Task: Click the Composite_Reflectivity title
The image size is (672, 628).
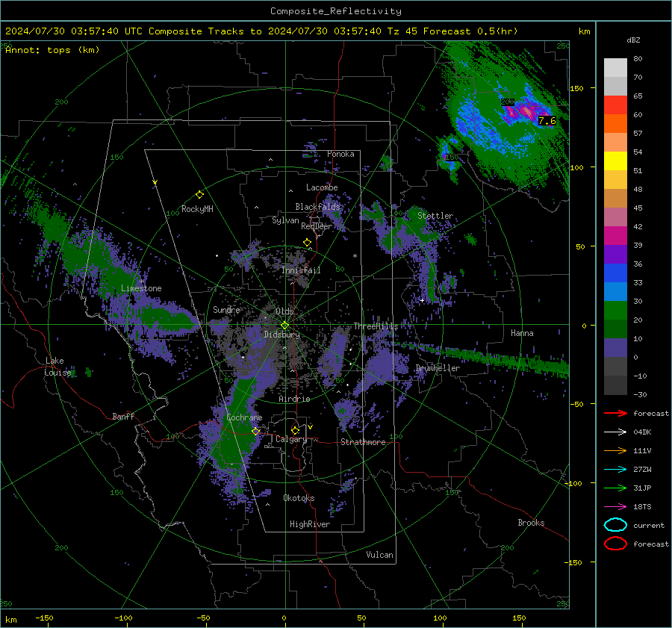Action: [x=336, y=11]
